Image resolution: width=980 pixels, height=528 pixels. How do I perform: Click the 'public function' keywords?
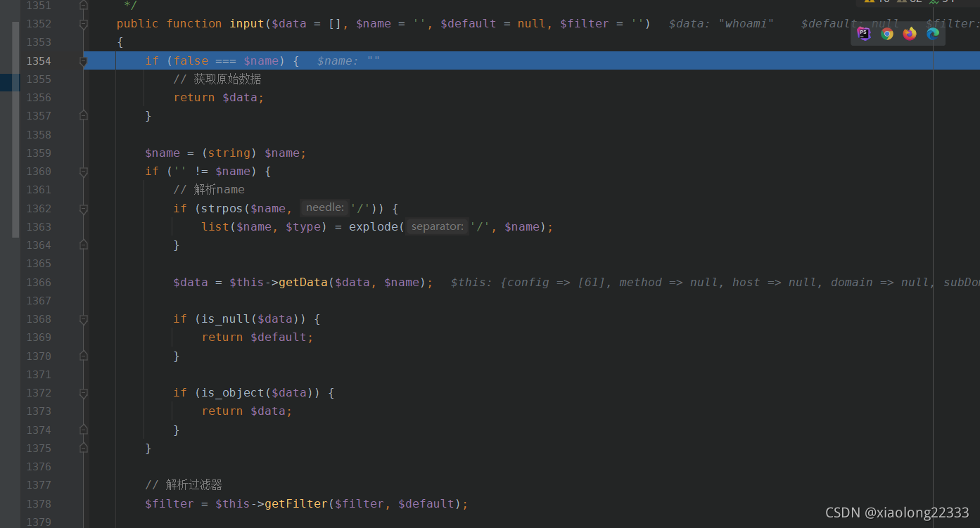pyautogui.click(x=170, y=24)
